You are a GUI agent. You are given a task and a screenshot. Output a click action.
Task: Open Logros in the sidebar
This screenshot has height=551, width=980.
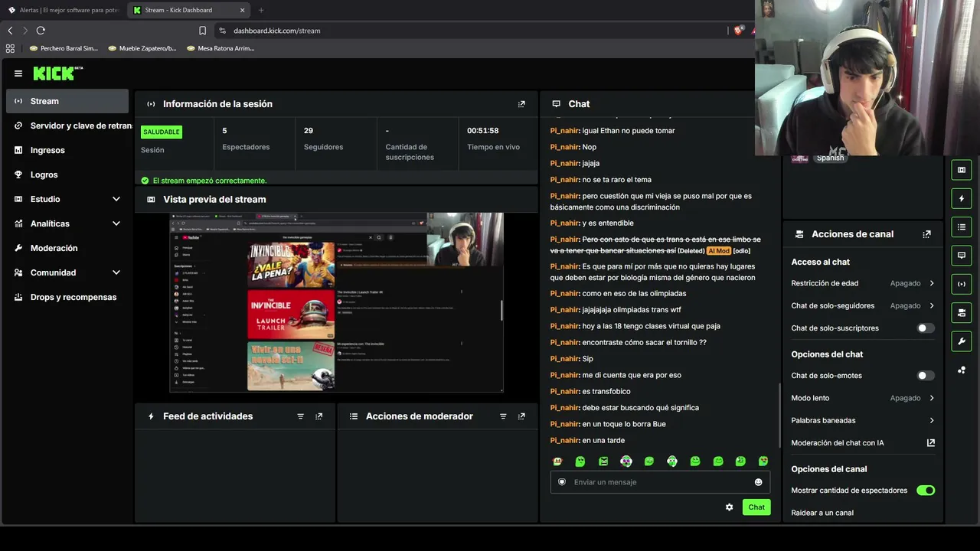pyautogui.click(x=67, y=174)
